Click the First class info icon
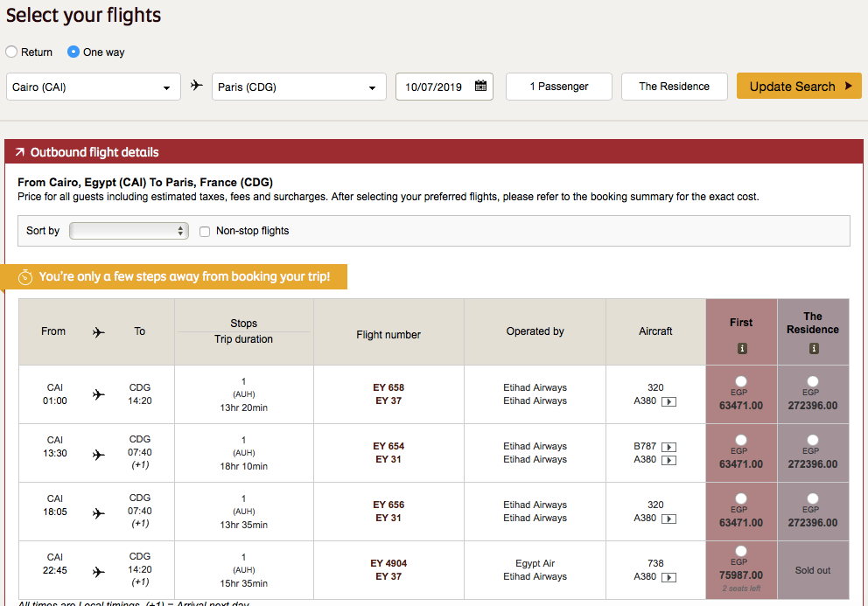 [x=741, y=348]
